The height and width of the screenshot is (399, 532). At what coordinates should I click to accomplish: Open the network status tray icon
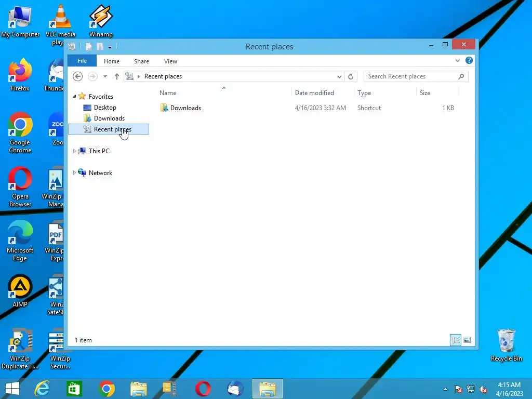(x=471, y=389)
